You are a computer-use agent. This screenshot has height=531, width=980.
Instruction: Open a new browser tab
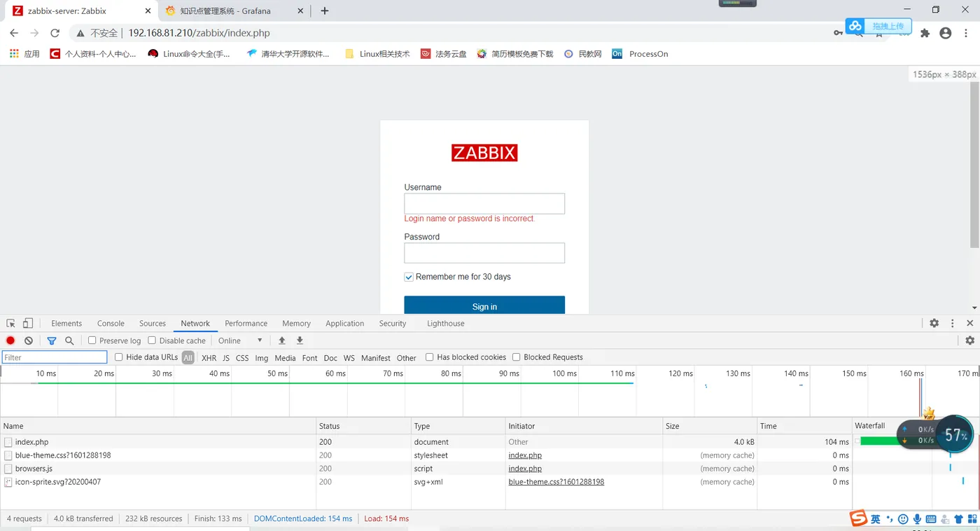(x=324, y=11)
